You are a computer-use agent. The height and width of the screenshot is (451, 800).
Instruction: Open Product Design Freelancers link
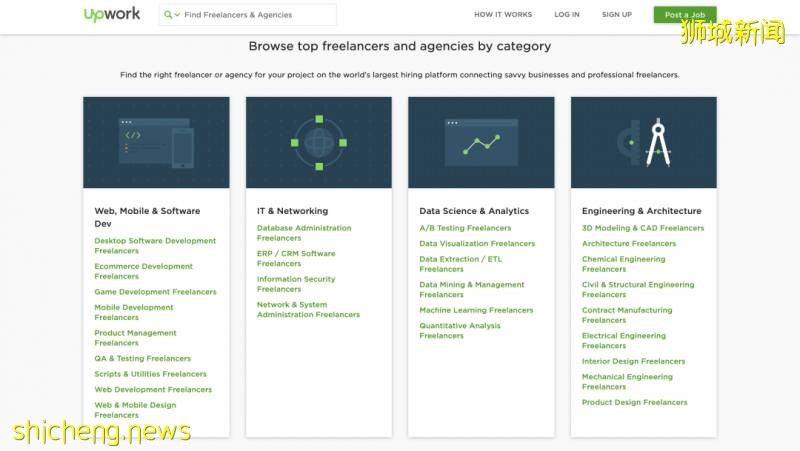(634, 402)
